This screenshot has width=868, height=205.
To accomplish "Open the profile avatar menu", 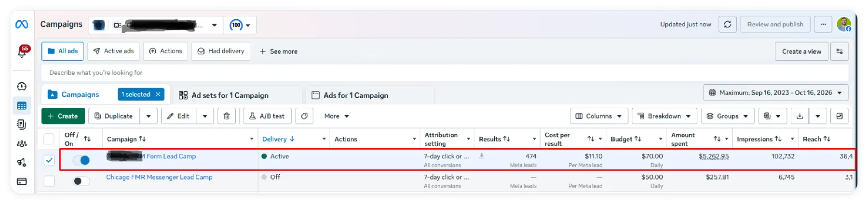I will pyautogui.click(x=844, y=24).
